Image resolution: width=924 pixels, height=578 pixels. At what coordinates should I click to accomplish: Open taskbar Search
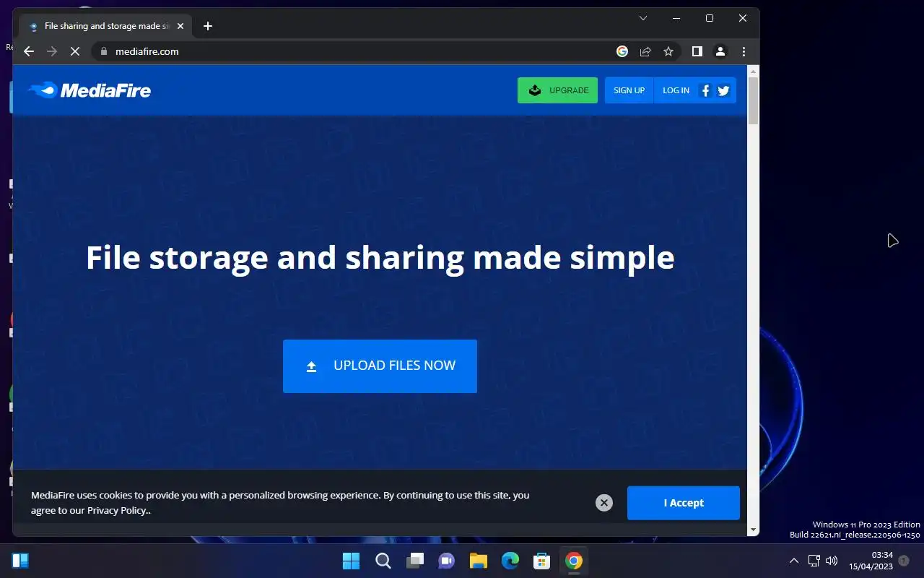(383, 561)
